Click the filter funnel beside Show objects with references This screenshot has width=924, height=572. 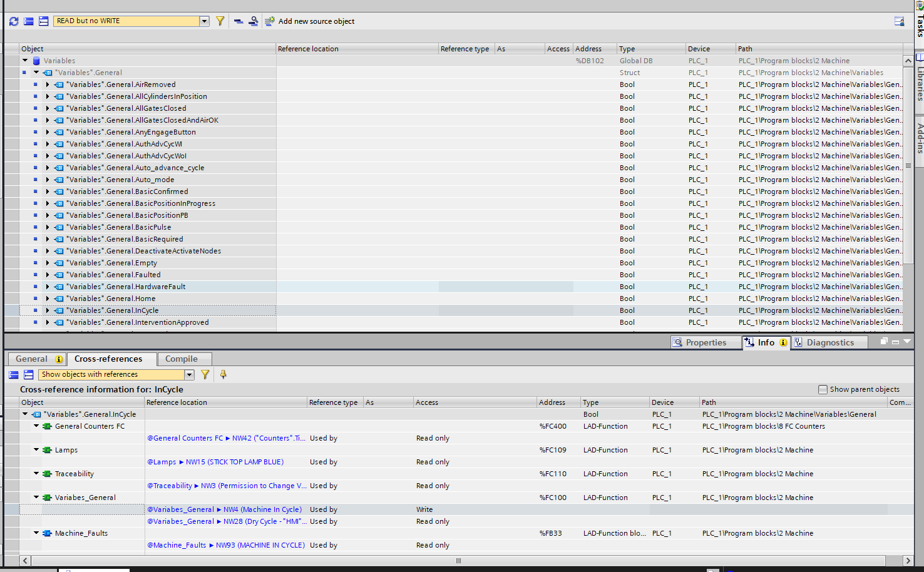point(205,375)
